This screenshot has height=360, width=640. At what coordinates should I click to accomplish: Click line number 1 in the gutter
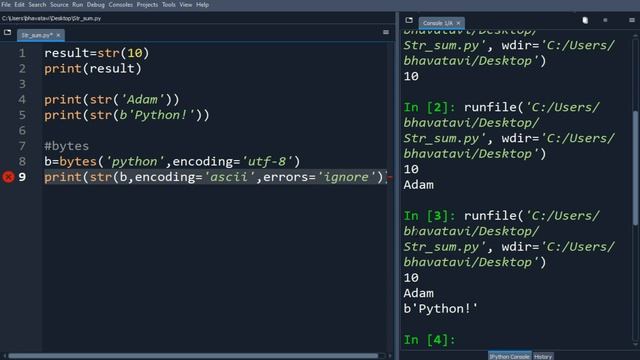coord(22,53)
